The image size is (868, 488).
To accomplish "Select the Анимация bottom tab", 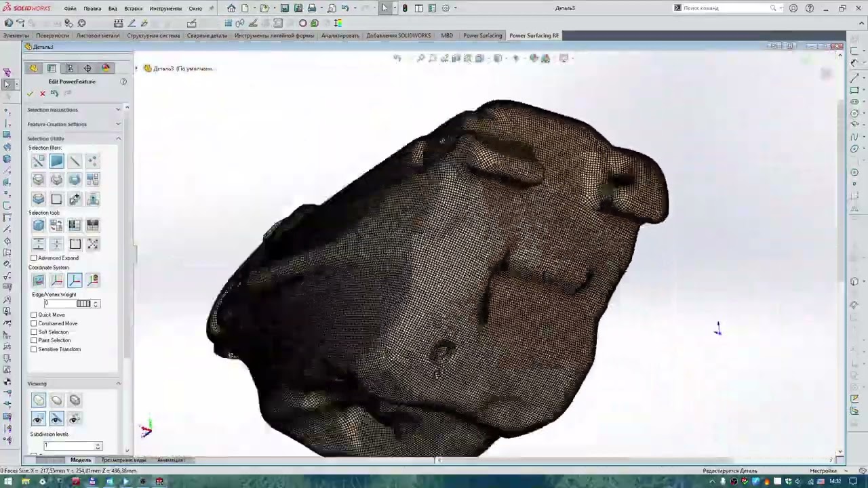I will 171,460.
